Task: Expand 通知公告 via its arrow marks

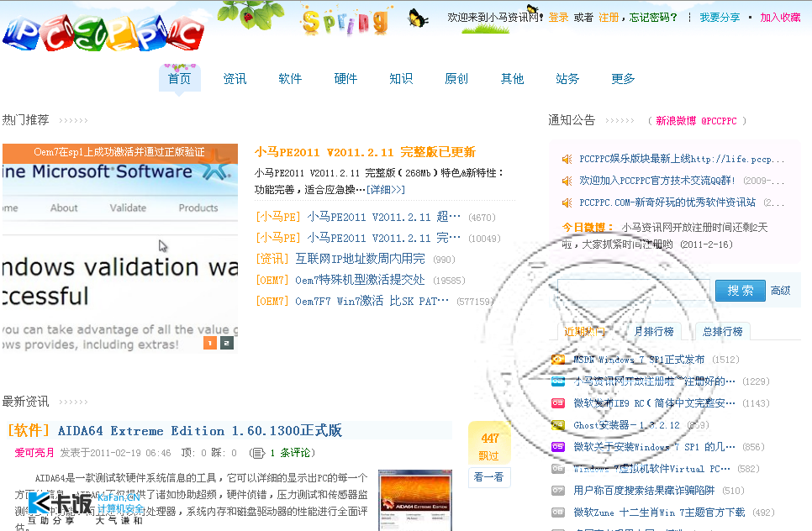Action: [620, 121]
